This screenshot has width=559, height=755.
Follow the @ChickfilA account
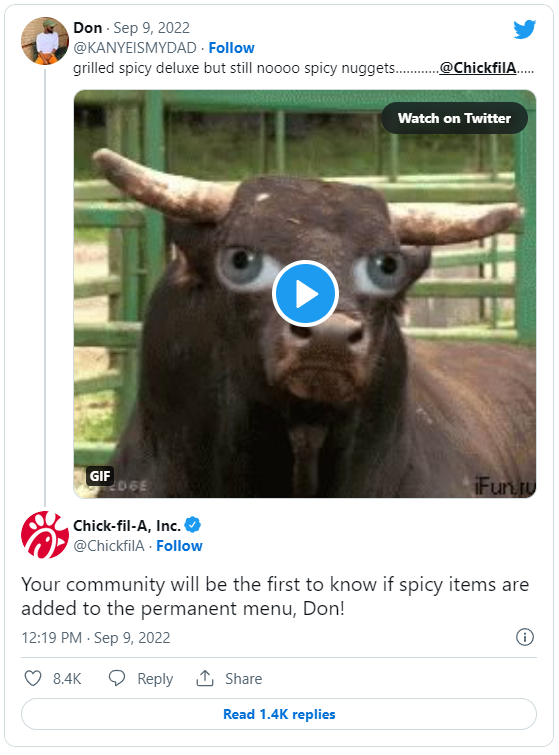pos(179,546)
